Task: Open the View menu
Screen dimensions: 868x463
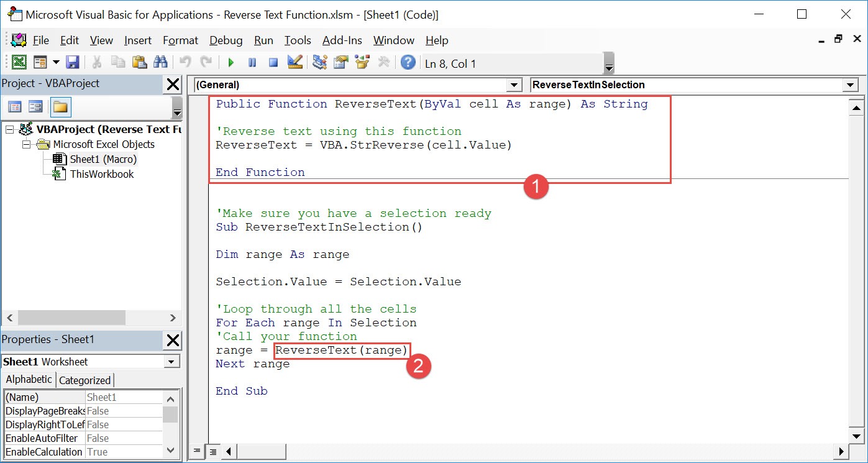Action: click(x=101, y=40)
